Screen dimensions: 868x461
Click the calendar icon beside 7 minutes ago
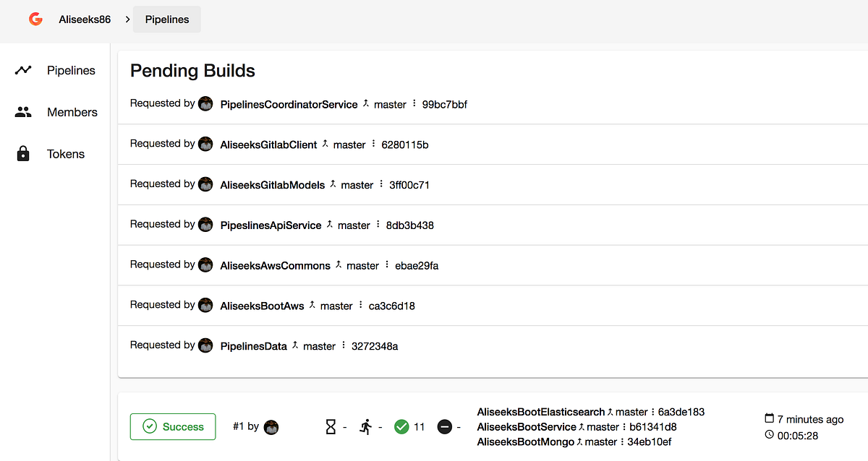tap(769, 419)
